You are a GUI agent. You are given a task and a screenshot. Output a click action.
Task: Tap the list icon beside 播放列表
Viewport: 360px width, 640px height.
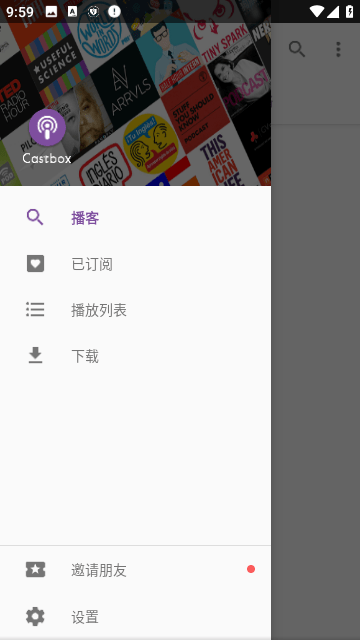(35, 309)
